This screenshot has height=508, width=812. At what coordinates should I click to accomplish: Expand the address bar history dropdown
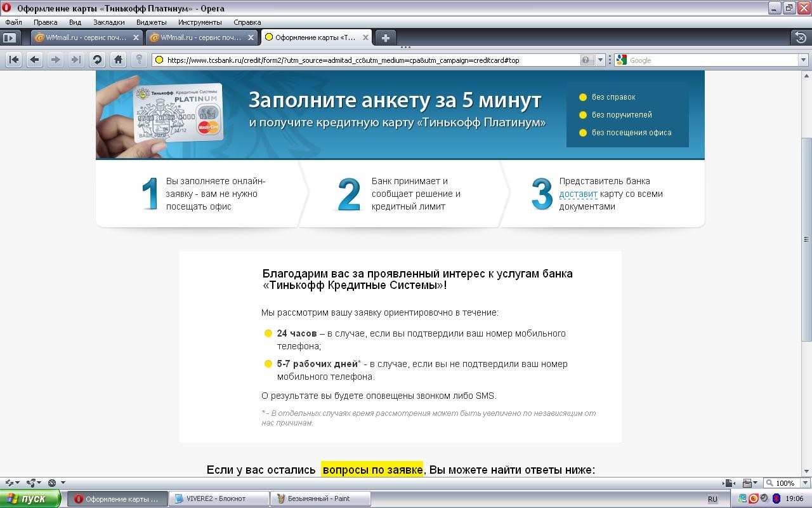click(601, 60)
